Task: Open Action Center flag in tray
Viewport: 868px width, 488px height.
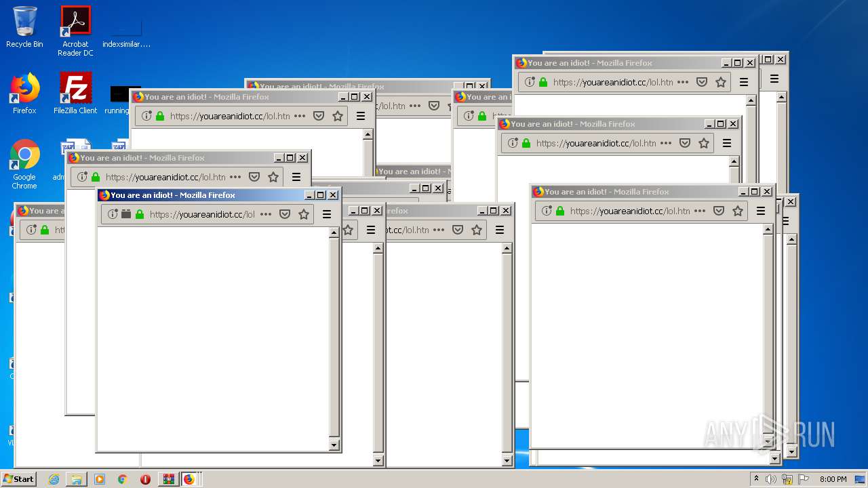Action: [x=804, y=479]
